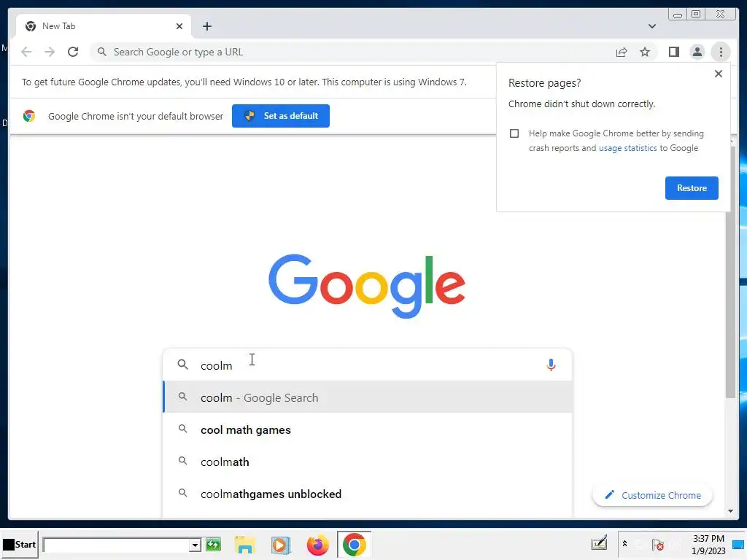Click the Chrome logo in default browser bar

(29, 116)
